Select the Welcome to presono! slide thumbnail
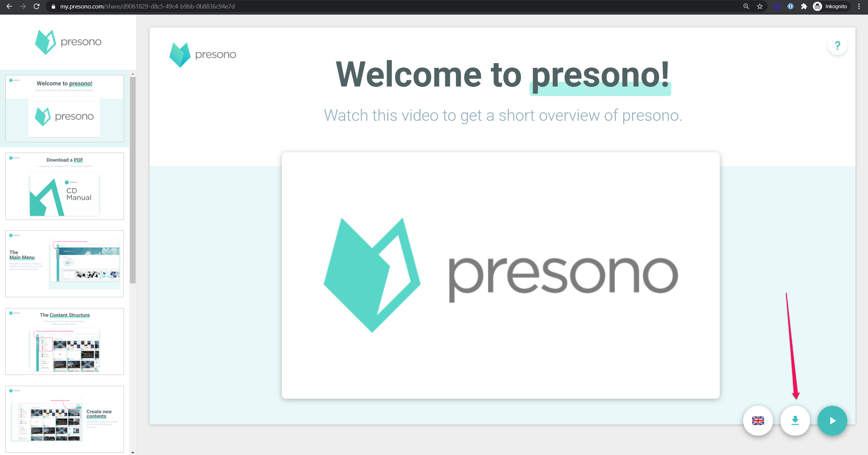Screen dimensions: 868x455 tap(64, 109)
